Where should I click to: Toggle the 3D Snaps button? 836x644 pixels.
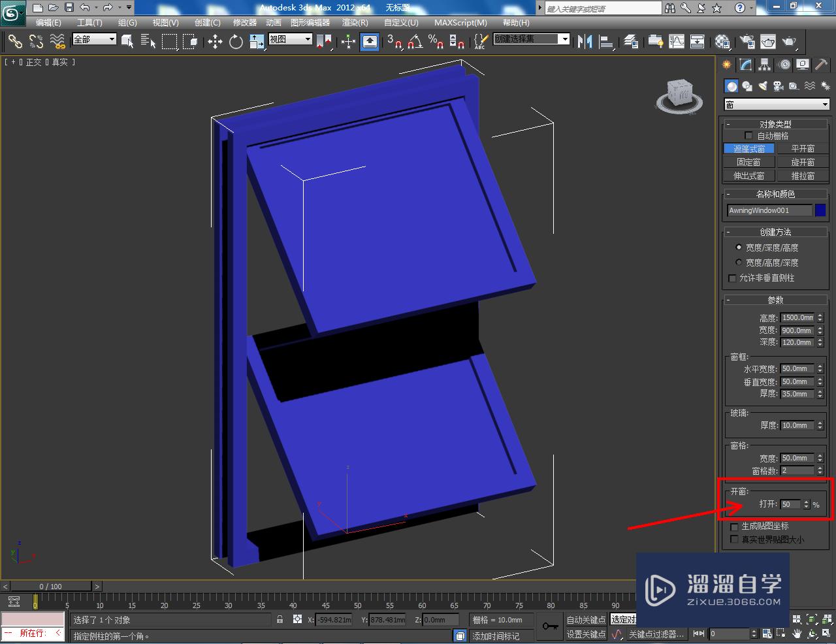tap(394, 42)
